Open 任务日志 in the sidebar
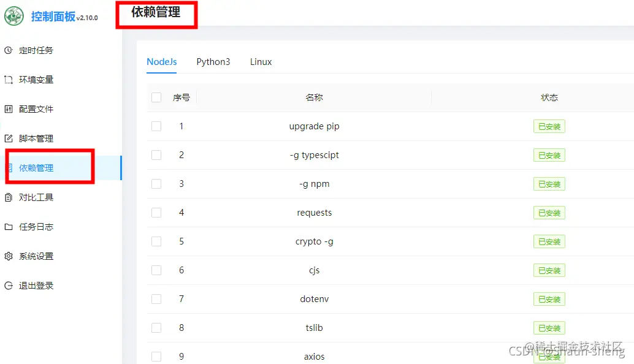 click(x=36, y=227)
